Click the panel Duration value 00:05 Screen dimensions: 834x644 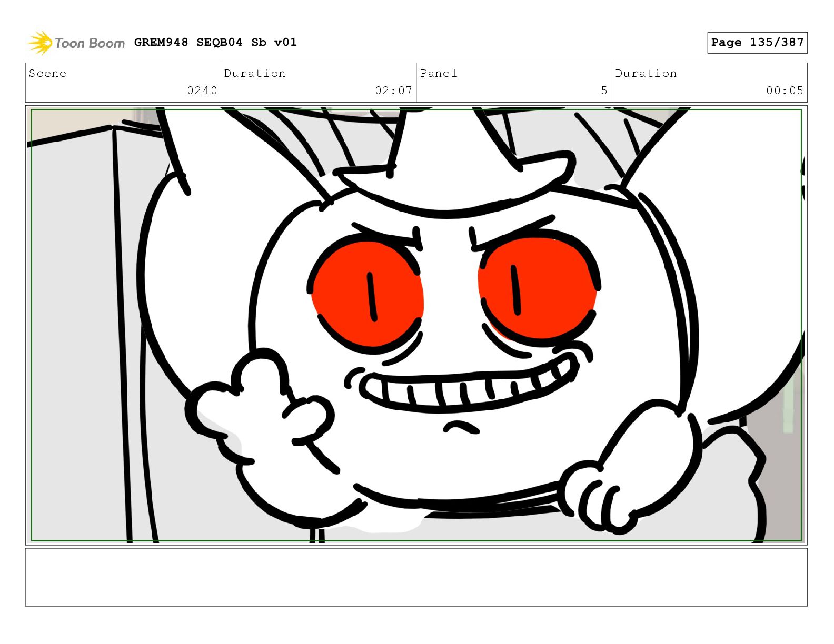click(785, 90)
